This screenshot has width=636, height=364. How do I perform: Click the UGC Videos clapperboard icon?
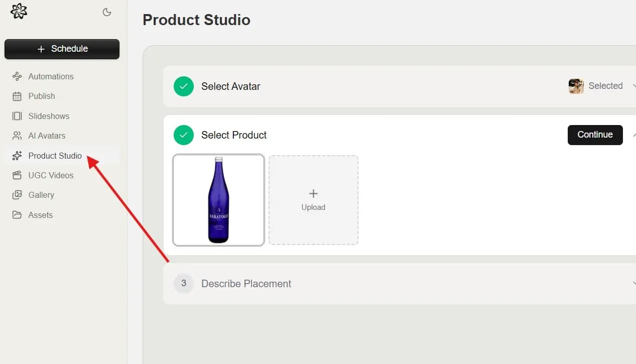17,175
